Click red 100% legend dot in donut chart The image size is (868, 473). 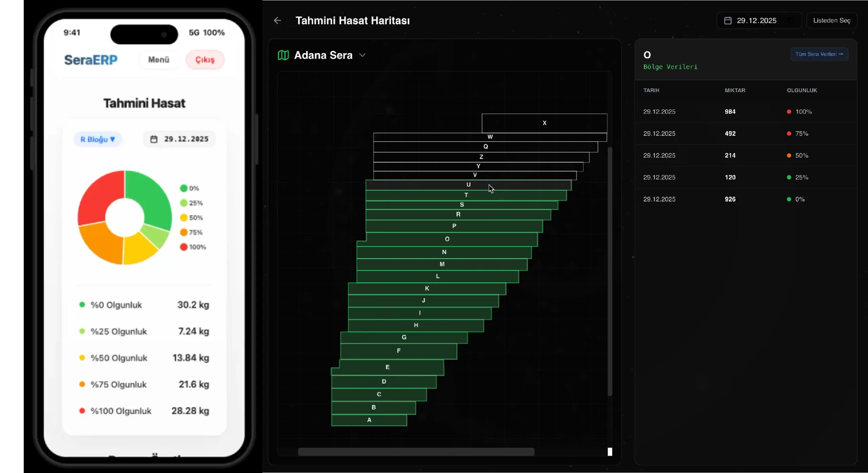click(x=184, y=247)
